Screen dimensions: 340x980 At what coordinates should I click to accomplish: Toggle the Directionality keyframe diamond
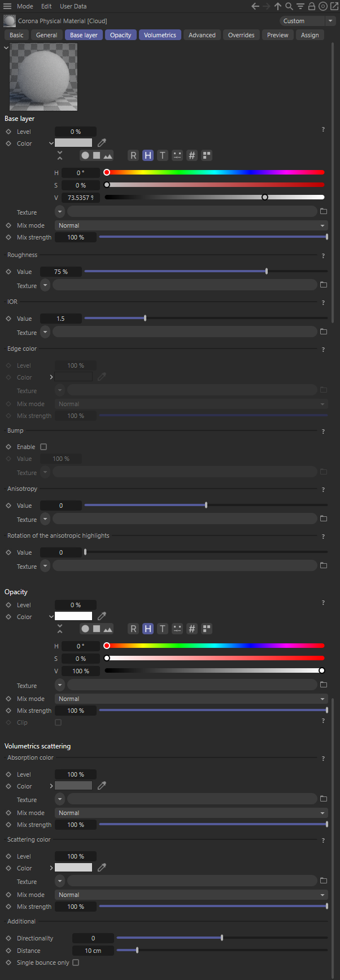click(x=8, y=938)
